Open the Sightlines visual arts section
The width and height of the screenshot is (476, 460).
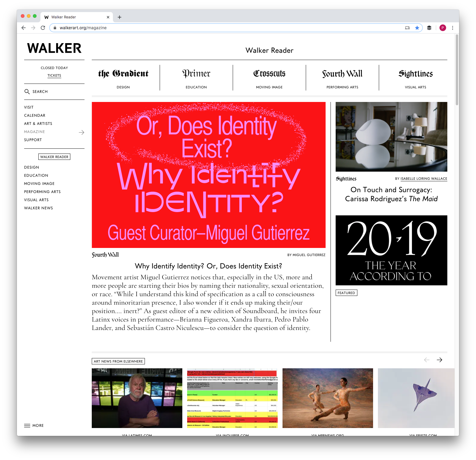416,78
